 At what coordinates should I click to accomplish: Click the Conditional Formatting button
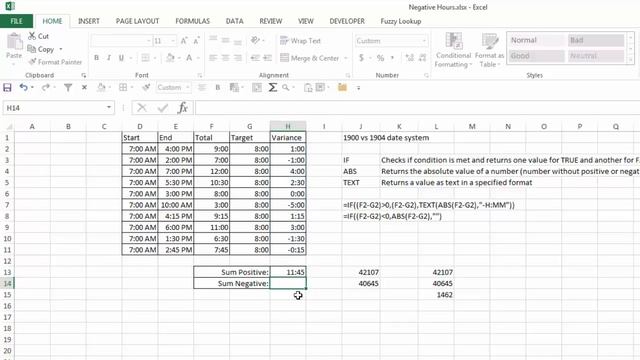(x=453, y=50)
